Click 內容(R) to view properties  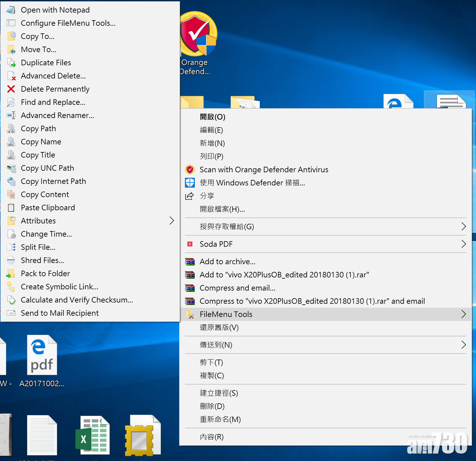click(212, 437)
